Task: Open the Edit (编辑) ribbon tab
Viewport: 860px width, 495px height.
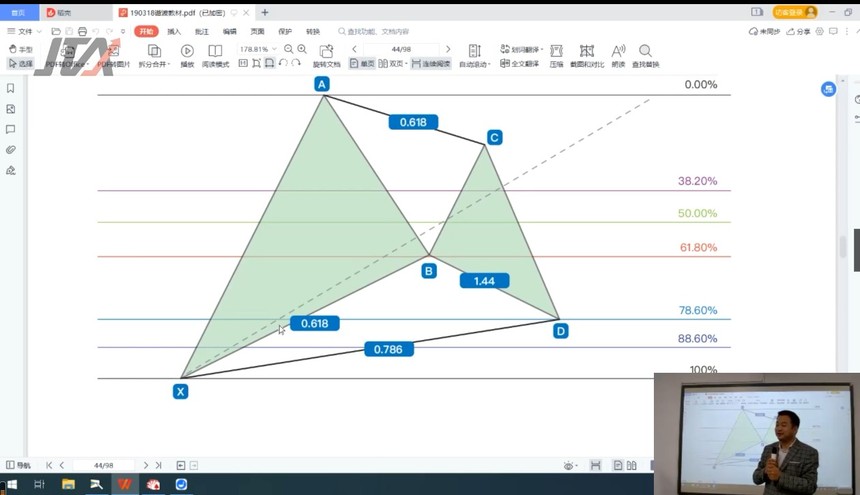Action: pyautogui.click(x=229, y=31)
